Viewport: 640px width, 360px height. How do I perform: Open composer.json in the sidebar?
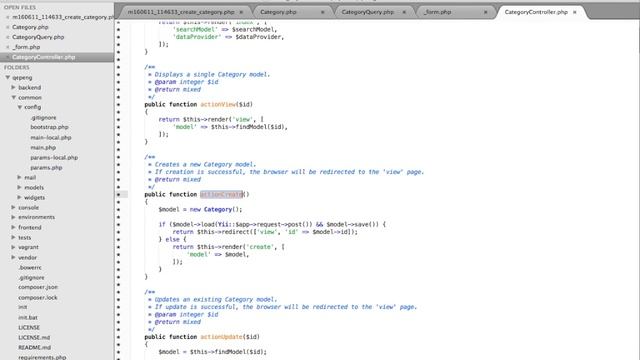click(x=38, y=287)
